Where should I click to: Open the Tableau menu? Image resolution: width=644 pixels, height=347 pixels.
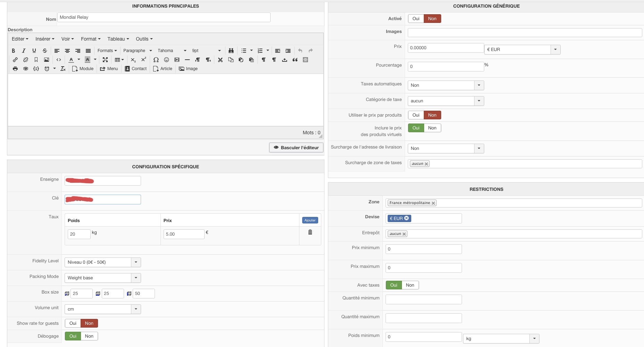coord(118,39)
